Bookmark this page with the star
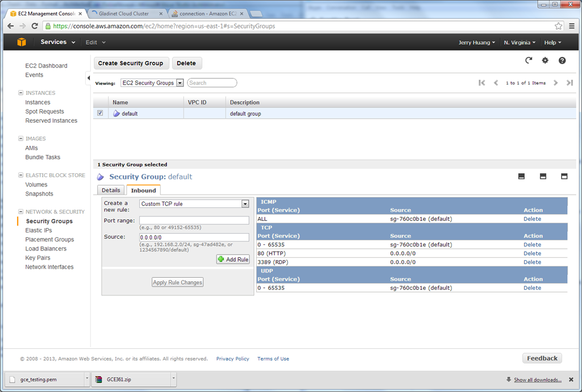This screenshot has height=392, width=582. pos(558,26)
